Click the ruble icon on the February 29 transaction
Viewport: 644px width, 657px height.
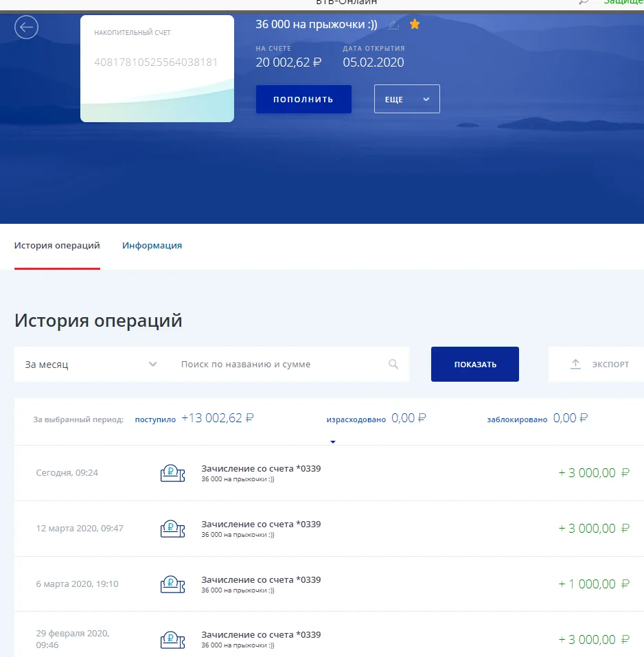(x=172, y=639)
